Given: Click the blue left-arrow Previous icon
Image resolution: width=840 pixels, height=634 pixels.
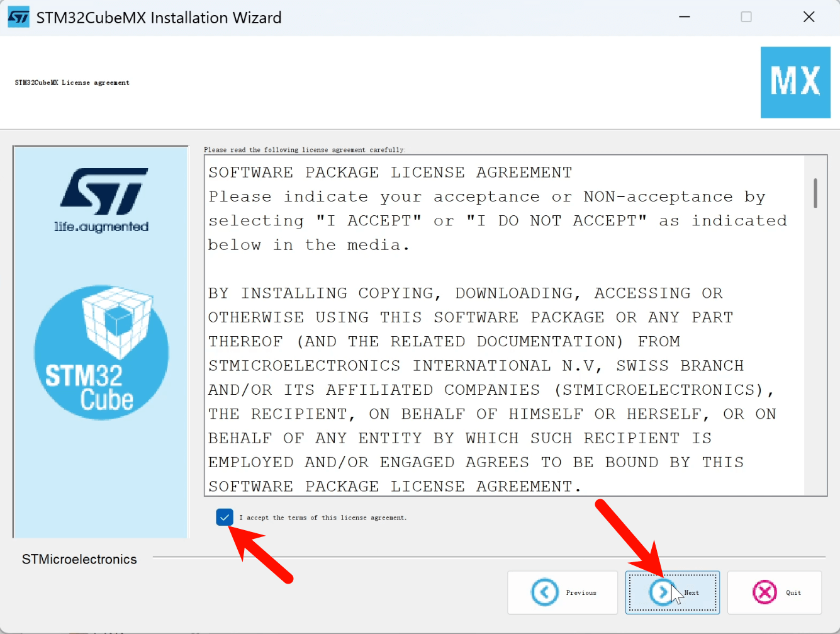Looking at the screenshot, I should (x=544, y=592).
